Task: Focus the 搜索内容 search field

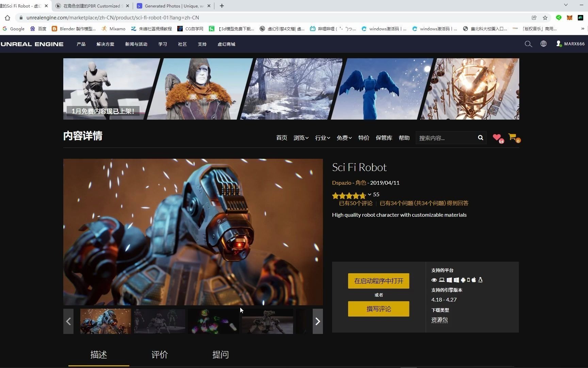Action: click(x=446, y=138)
